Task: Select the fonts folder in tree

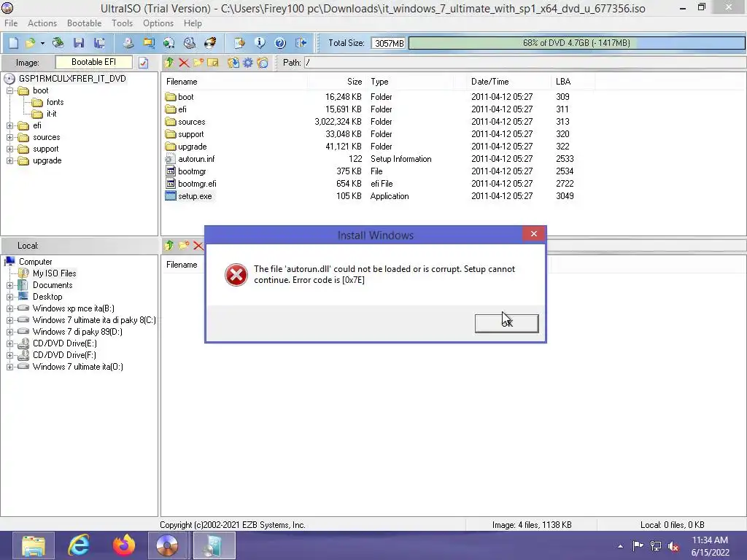Action: pyautogui.click(x=55, y=102)
